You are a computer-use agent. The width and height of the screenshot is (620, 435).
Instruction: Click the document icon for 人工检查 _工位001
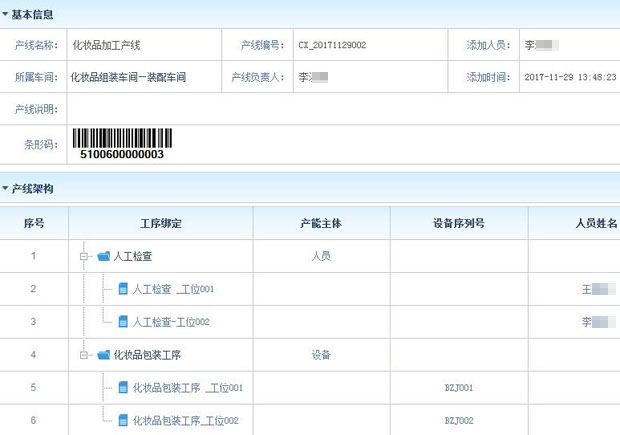point(123,289)
